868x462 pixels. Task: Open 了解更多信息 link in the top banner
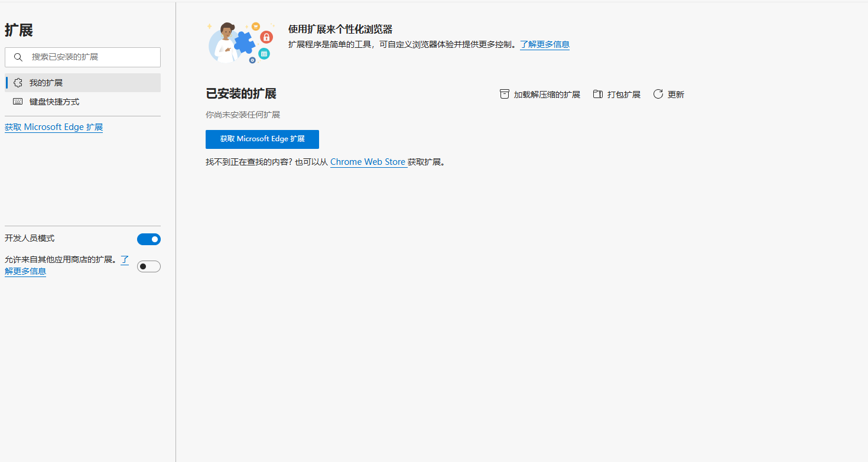click(x=545, y=44)
